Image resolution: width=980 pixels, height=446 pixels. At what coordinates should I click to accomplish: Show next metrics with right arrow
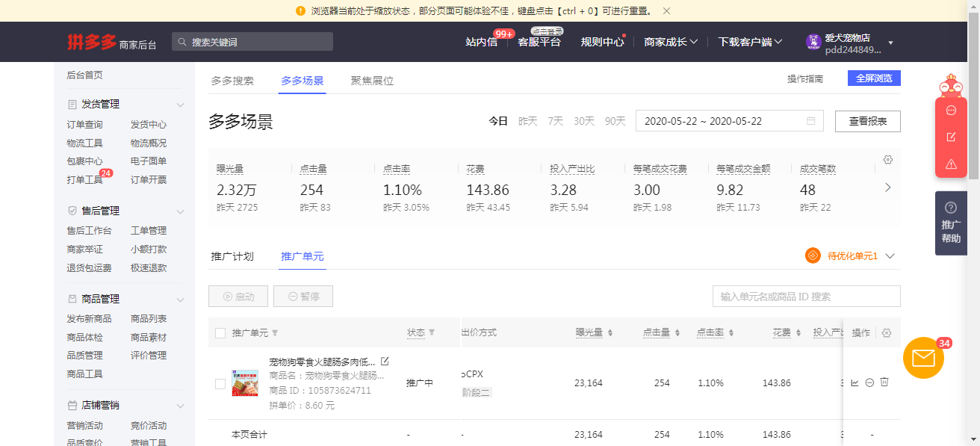click(887, 188)
